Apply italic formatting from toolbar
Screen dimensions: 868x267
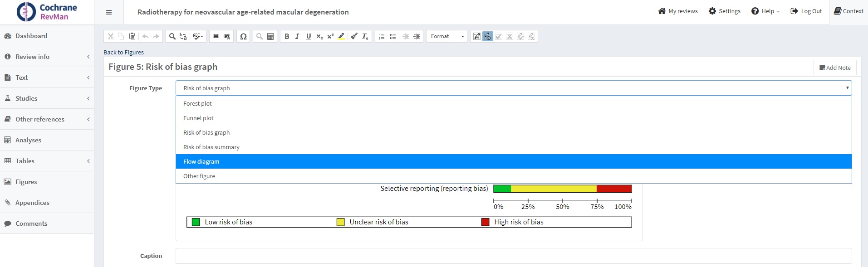[x=297, y=36]
